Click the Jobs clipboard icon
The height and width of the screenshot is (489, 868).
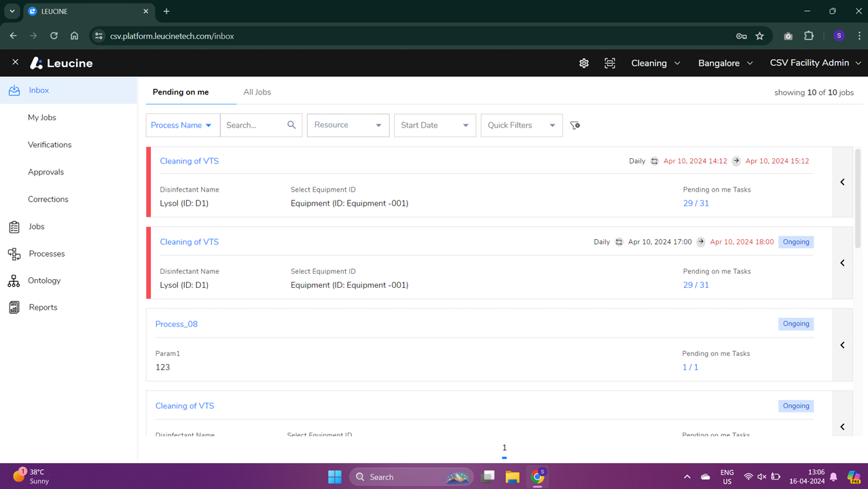click(x=14, y=227)
